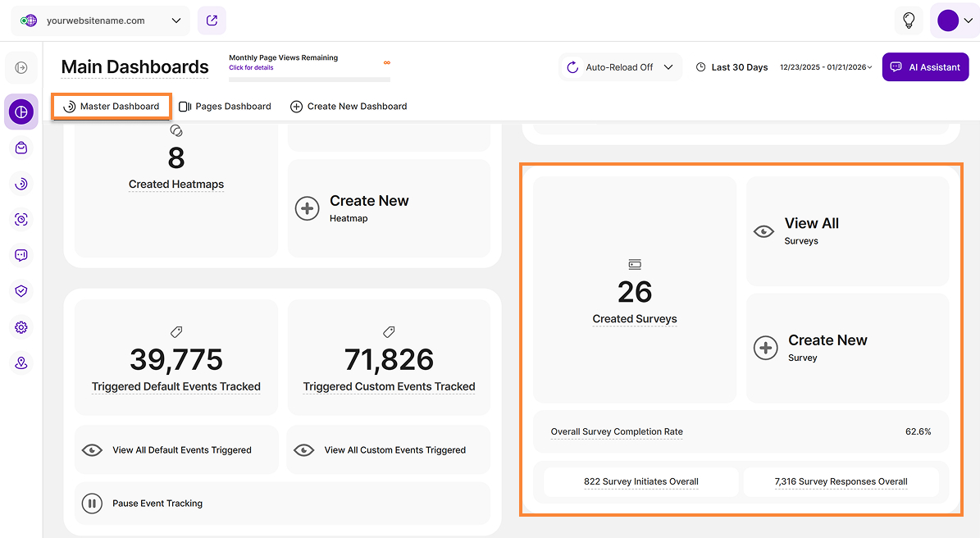Click the 7,316 Survey Responses Overall box

[841, 481]
